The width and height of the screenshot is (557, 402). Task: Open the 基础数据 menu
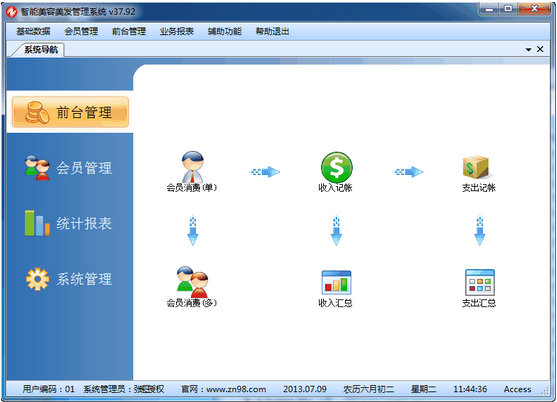33,31
